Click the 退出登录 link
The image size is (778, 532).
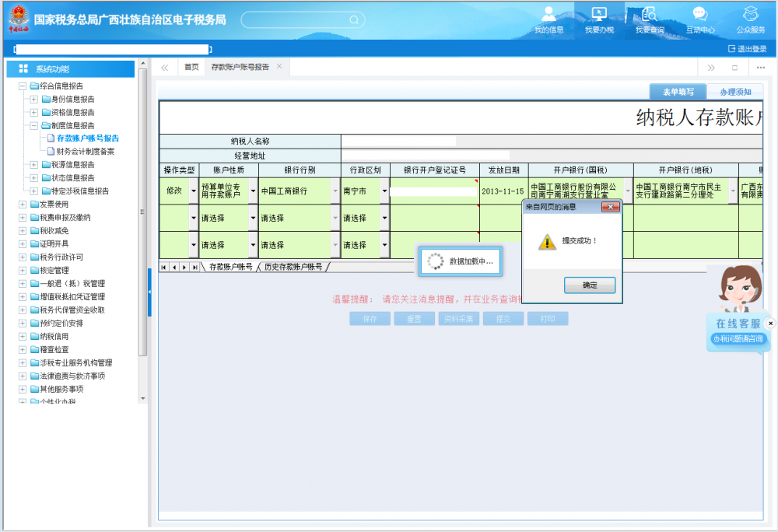pyautogui.click(x=747, y=49)
